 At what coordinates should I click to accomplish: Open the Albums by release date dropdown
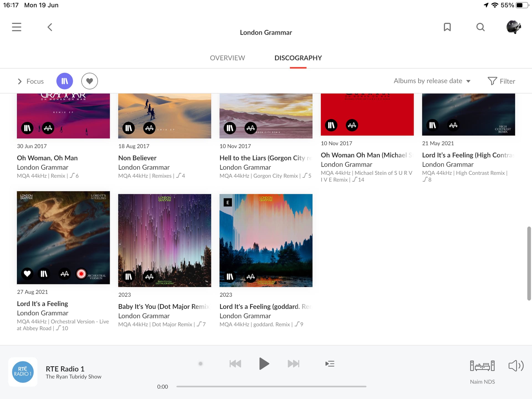[x=432, y=81]
